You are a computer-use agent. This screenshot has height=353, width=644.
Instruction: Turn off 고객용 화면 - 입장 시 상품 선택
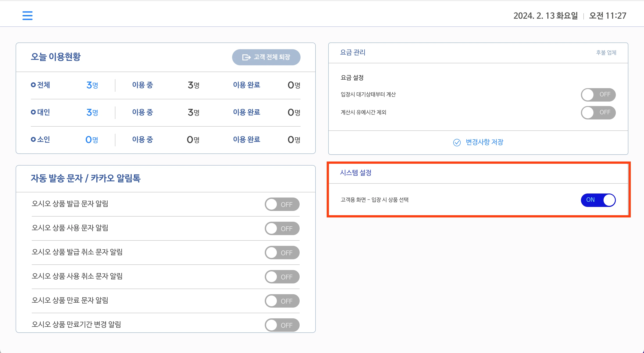(x=598, y=200)
